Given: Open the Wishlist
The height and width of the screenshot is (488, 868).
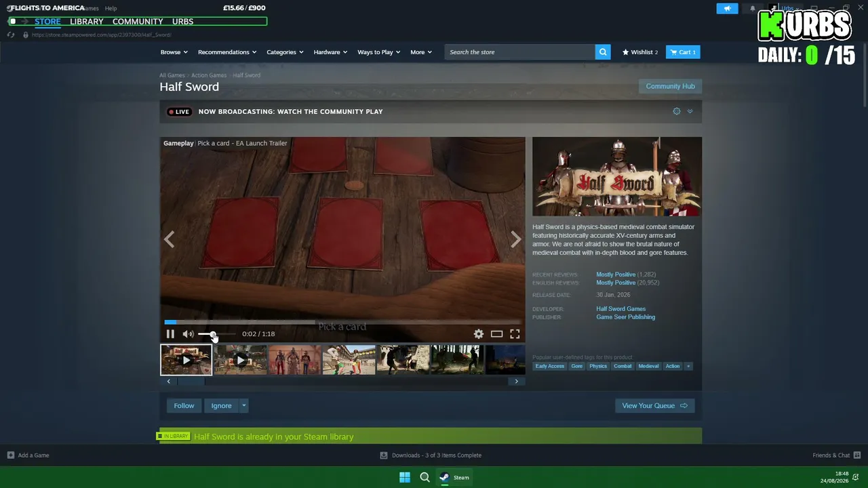Looking at the screenshot, I should [640, 52].
